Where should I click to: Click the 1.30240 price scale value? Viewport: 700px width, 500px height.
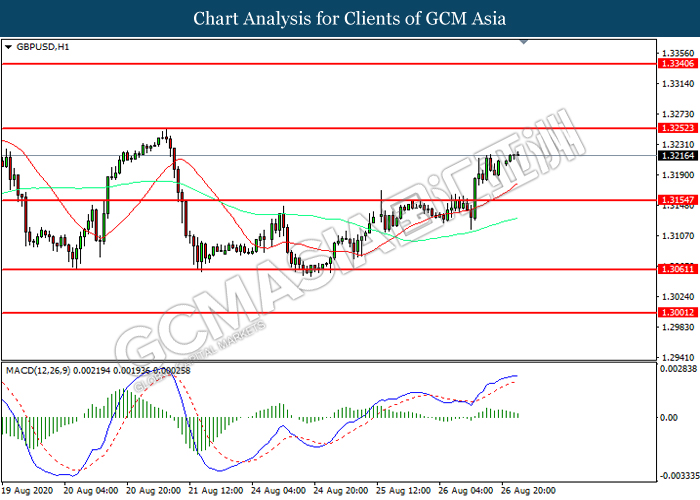click(x=678, y=297)
